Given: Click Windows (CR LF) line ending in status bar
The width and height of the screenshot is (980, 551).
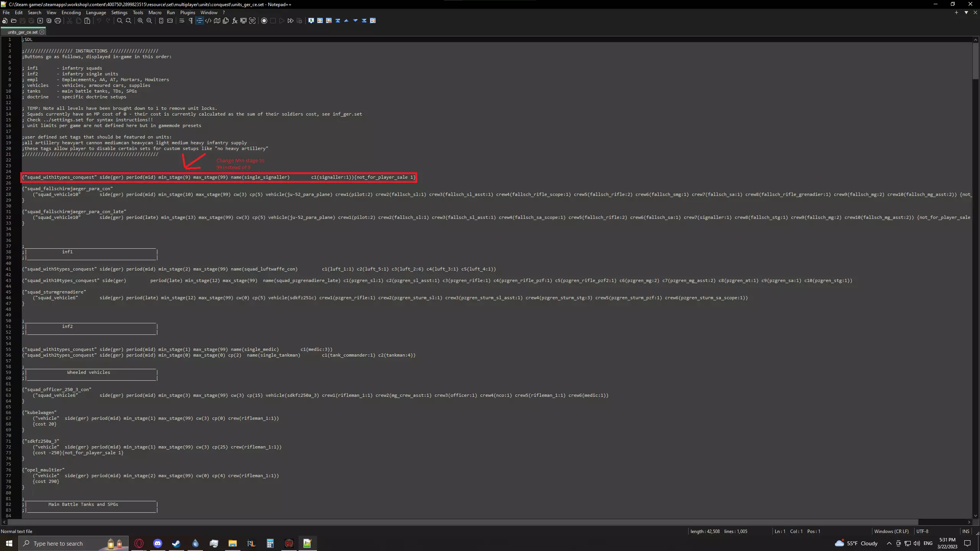Looking at the screenshot, I should (891, 531).
